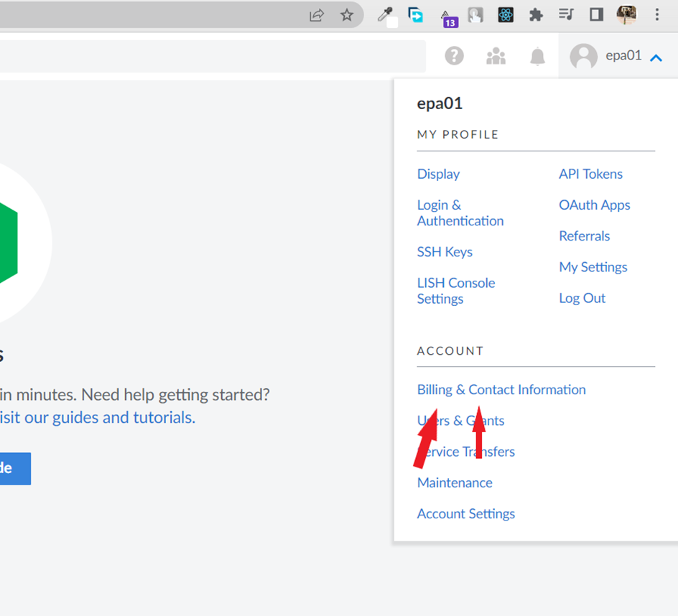Open the Help and Support question mark icon
Viewport: 678px width, 616px height.
coord(454,56)
